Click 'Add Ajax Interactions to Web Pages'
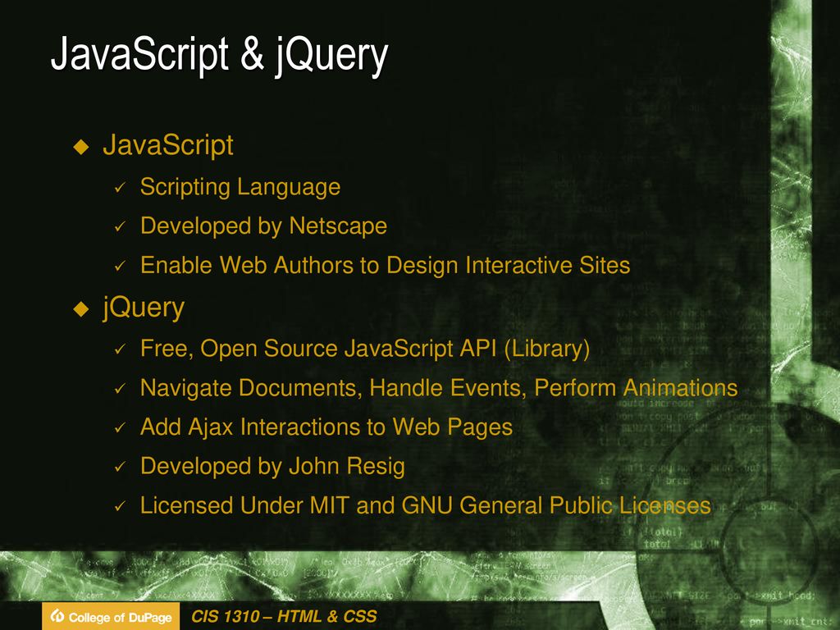The image size is (840, 630). coord(326,427)
